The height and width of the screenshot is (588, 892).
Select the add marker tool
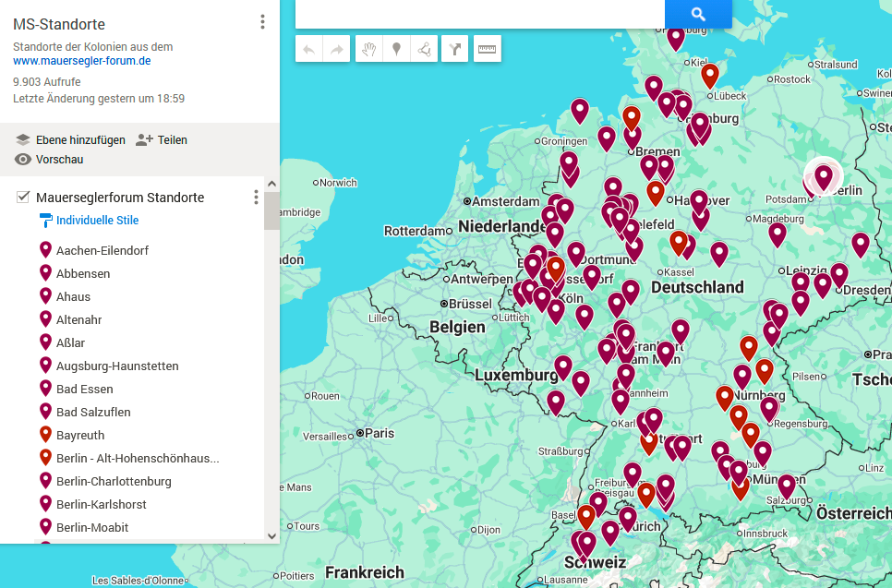coord(396,49)
